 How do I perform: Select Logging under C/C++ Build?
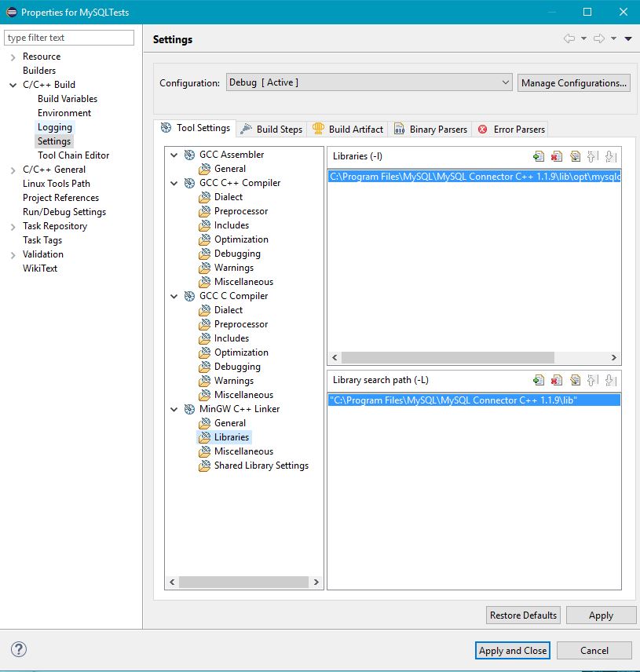tap(54, 127)
